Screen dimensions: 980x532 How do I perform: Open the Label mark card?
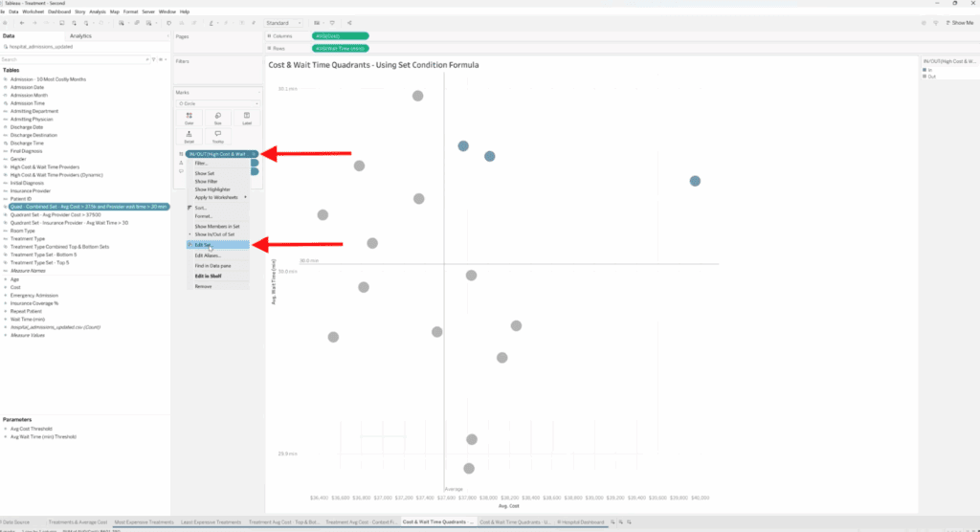coord(247,118)
